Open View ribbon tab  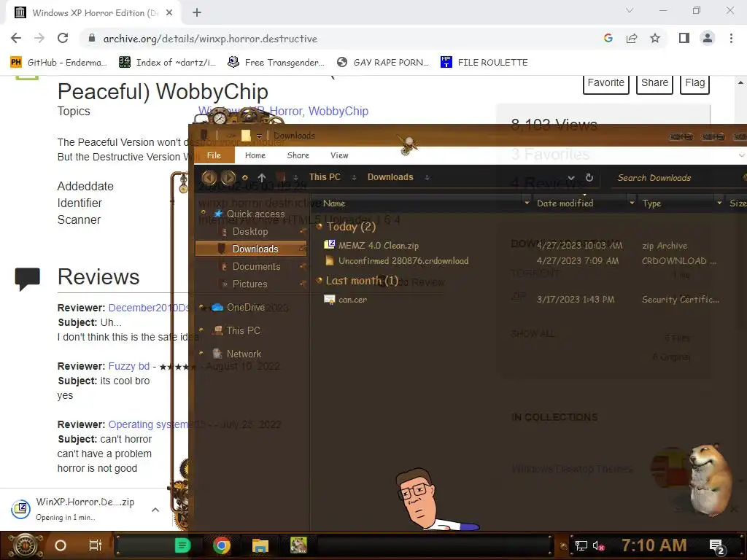tap(339, 155)
